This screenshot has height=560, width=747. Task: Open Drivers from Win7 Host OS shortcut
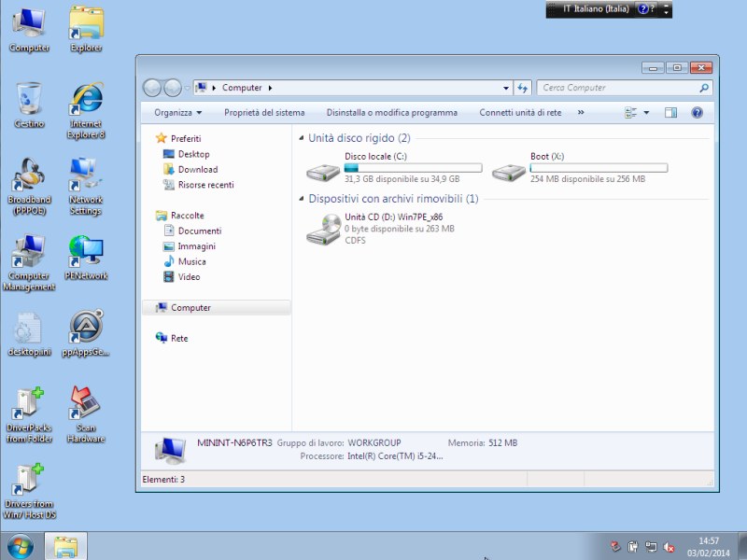coord(29,491)
